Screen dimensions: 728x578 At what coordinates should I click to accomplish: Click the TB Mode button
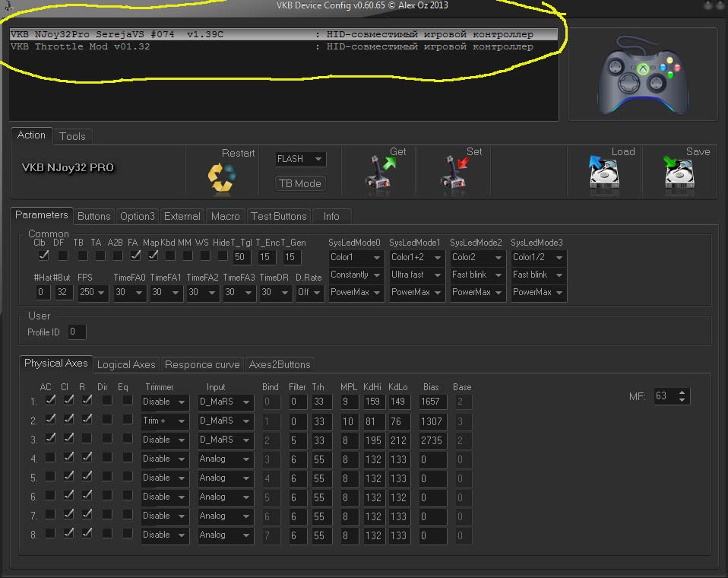(300, 183)
